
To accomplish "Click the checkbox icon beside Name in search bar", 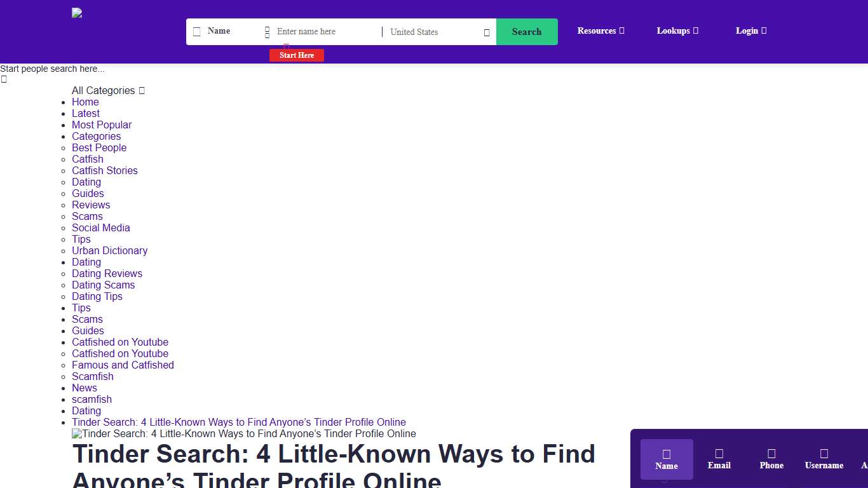I will pos(197,31).
